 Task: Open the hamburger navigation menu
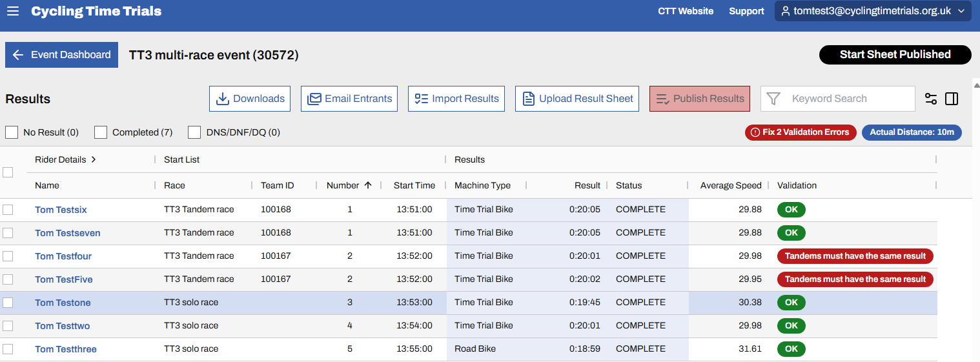coord(13,12)
